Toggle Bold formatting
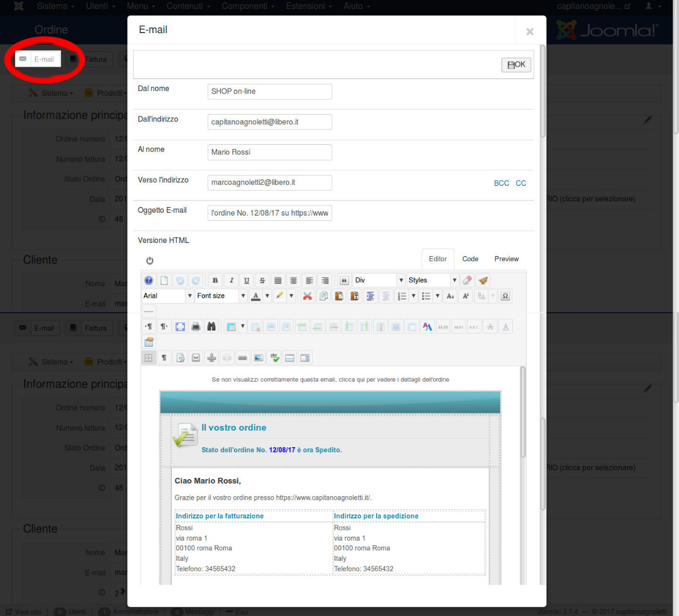Screen dimensions: 679x616 click(215, 281)
